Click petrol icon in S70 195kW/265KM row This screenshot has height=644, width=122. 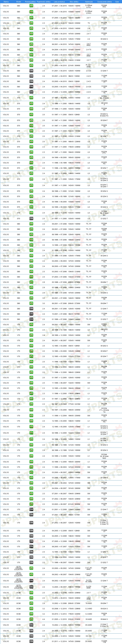coord(31,157)
